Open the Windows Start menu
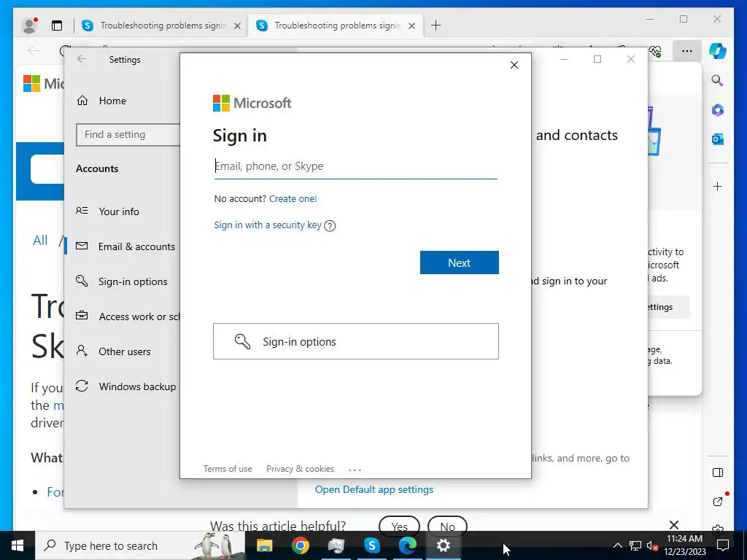747x560 pixels. [x=18, y=545]
